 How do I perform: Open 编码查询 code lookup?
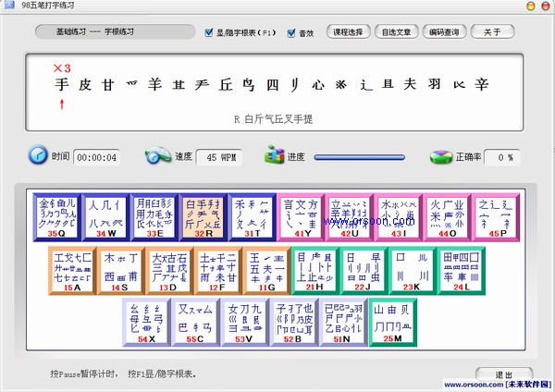pyautogui.click(x=446, y=32)
